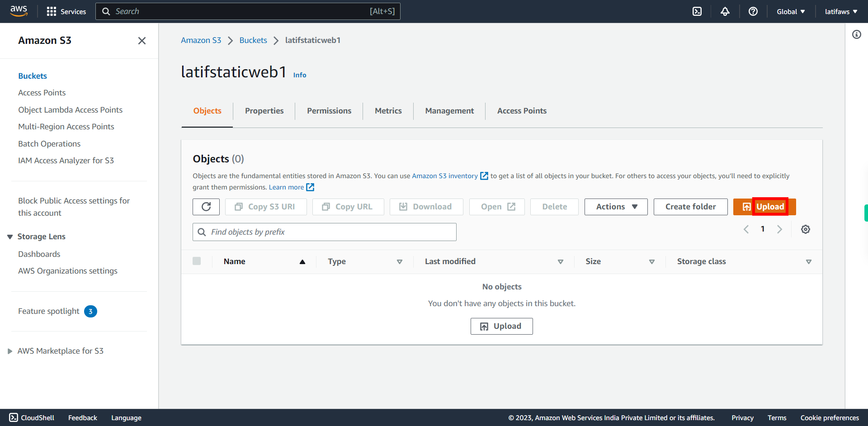Sort objects by Name ascending arrow
The height and width of the screenshot is (426, 868).
pos(302,262)
